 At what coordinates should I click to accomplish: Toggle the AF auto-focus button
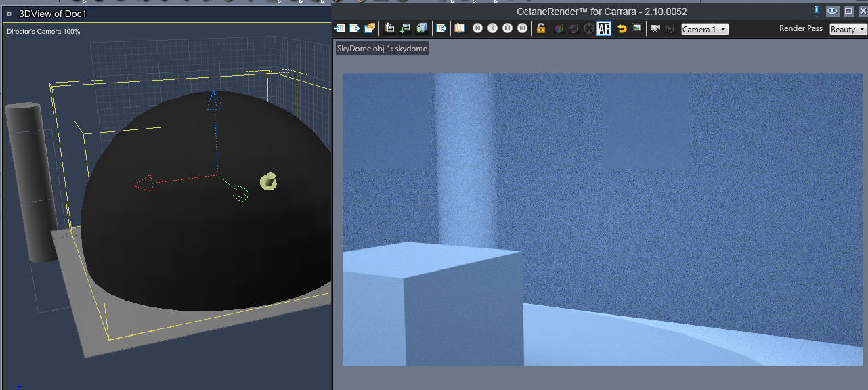(604, 28)
